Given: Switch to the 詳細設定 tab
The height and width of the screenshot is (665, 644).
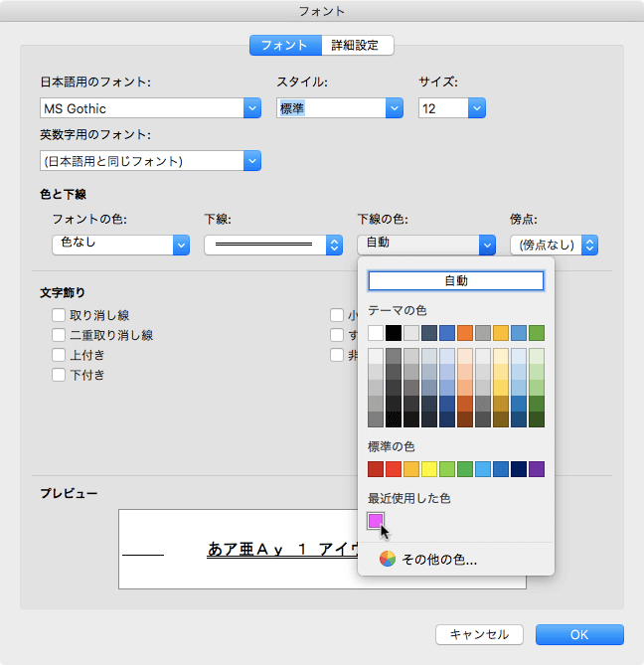Looking at the screenshot, I should [x=357, y=45].
